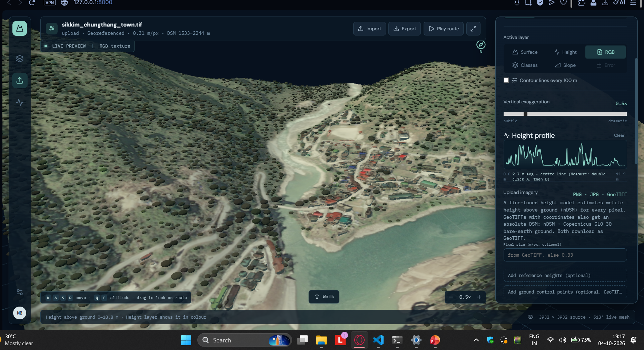Click the LIVE PREVIEW indicator

point(65,46)
